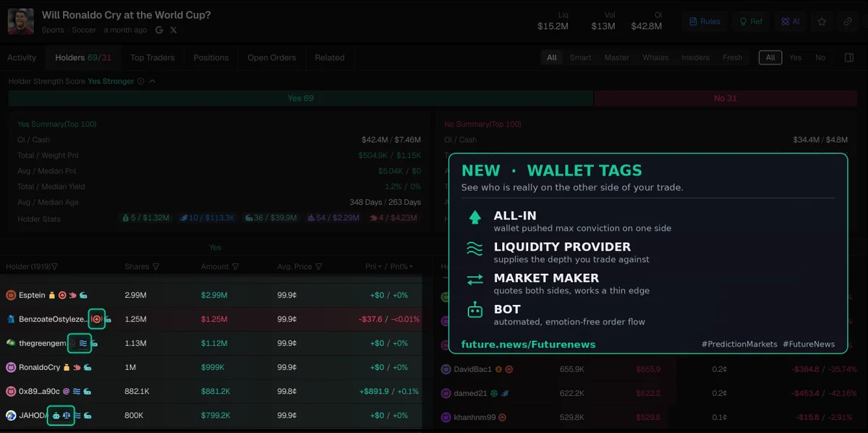
Task: Show only No side holders
Action: (820, 57)
